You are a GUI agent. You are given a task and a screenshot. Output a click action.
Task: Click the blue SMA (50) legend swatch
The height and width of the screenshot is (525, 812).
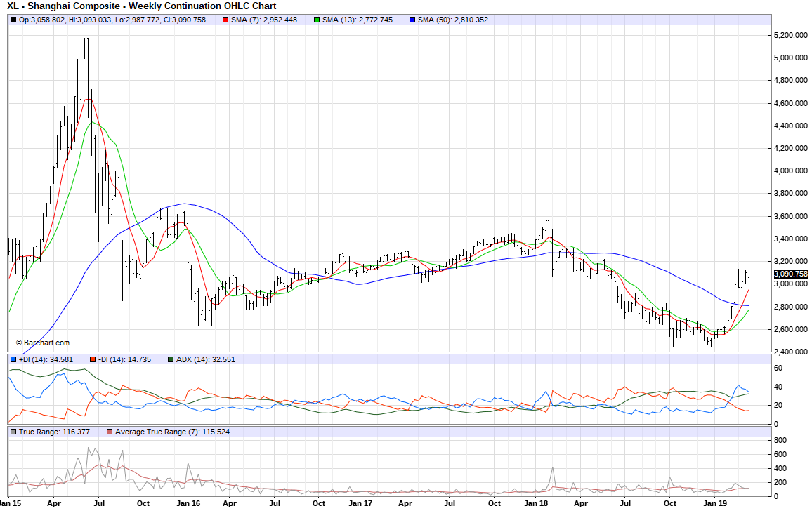click(412, 20)
